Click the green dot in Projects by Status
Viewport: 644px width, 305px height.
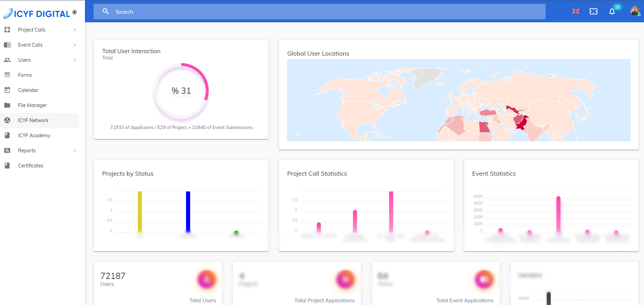(x=236, y=233)
